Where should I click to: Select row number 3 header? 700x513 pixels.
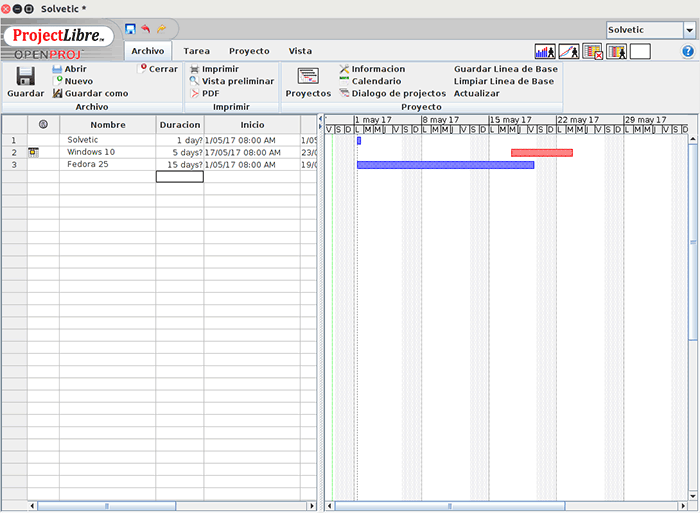14,164
